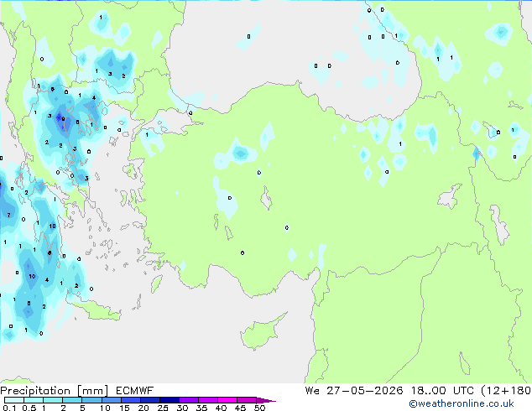This screenshot has height=411, width=532.
Task: Click the '45' legend scale label
Action: 240,408
